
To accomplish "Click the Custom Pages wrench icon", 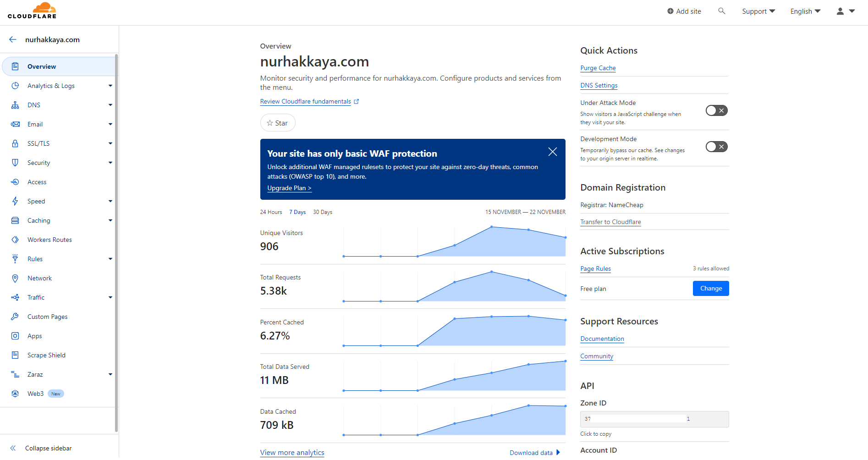I will pos(15,317).
